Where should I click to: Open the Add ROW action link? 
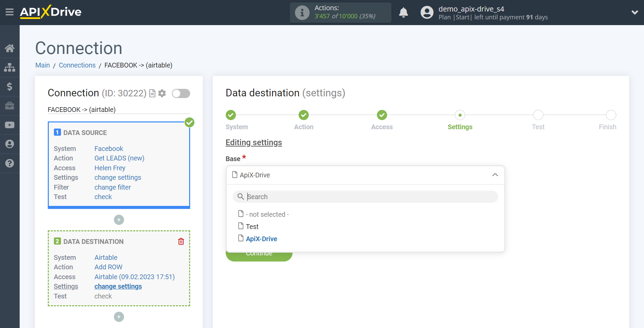108,267
